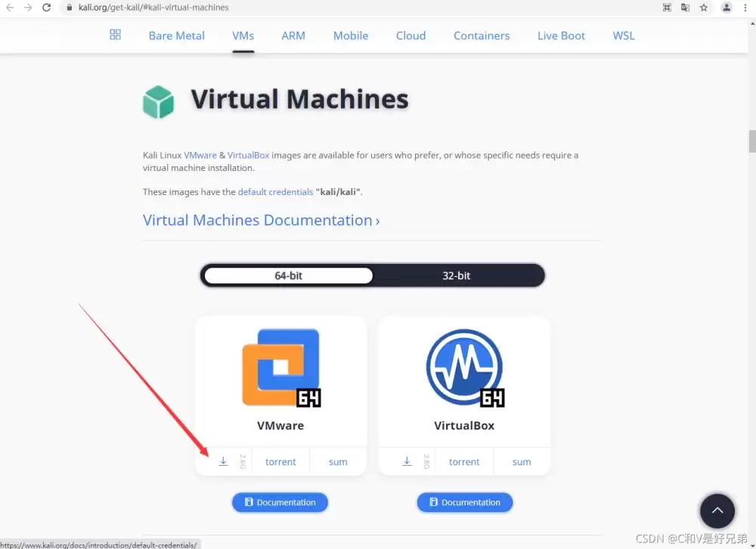Screen dimensions: 756x549
Task: Click the Kali grid icon in the navigation bar
Action: (x=115, y=35)
